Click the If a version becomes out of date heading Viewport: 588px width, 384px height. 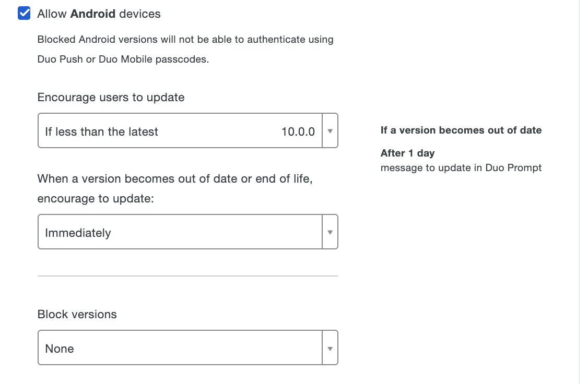click(462, 130)
